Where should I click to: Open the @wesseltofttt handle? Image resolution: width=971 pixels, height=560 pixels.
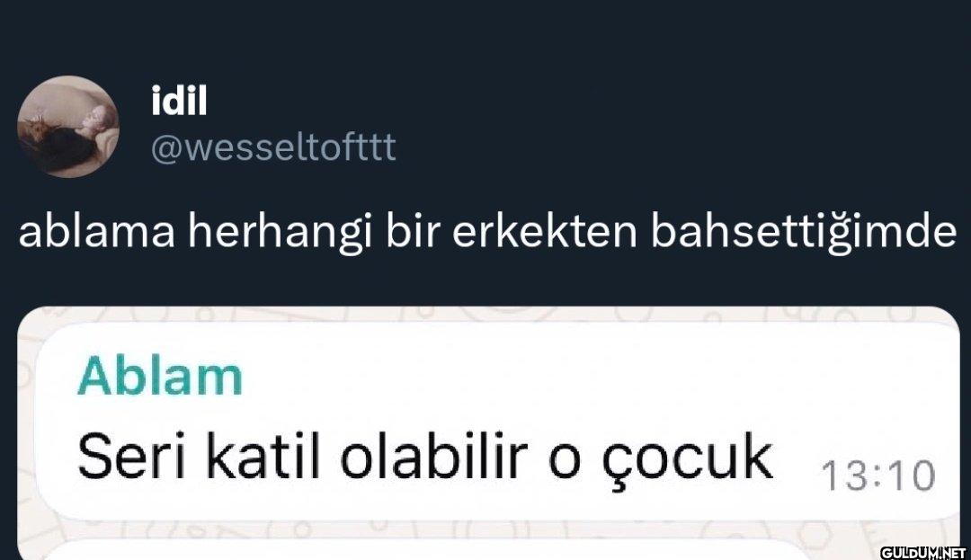[273, 147]
